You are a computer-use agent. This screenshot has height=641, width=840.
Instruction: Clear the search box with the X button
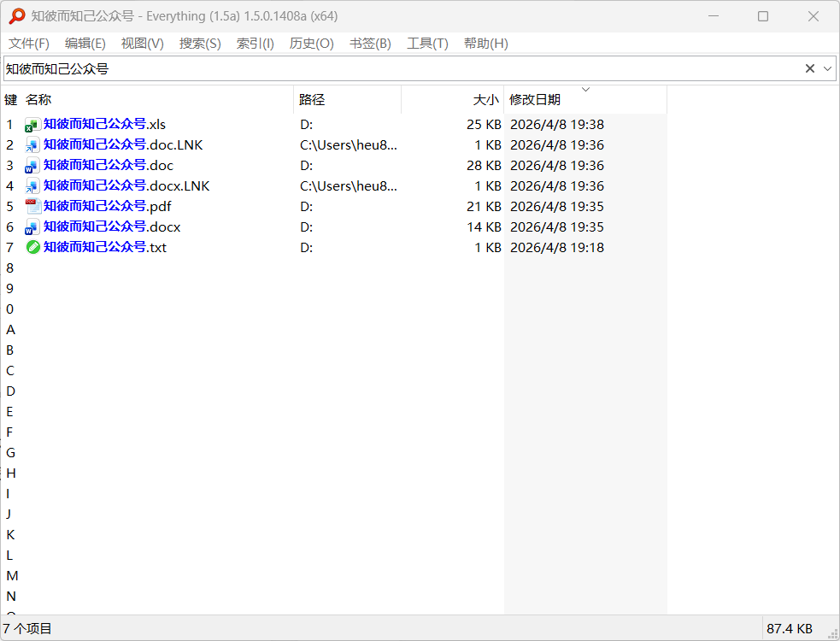[809, 68]
